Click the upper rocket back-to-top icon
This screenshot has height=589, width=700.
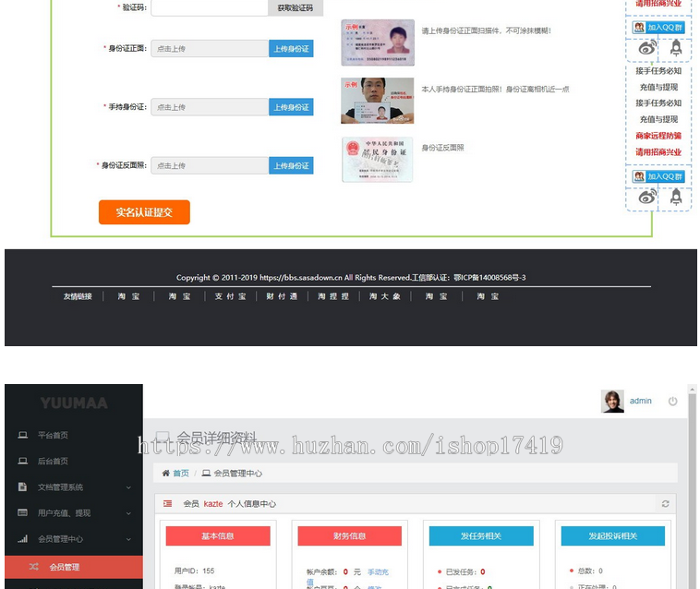(x=676, y=47)
